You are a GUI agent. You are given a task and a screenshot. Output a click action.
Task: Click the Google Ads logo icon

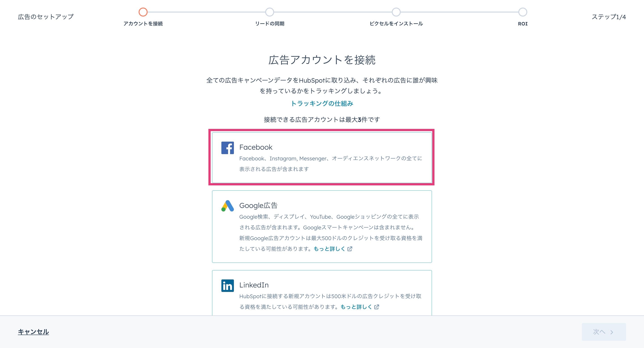[227, 206]
